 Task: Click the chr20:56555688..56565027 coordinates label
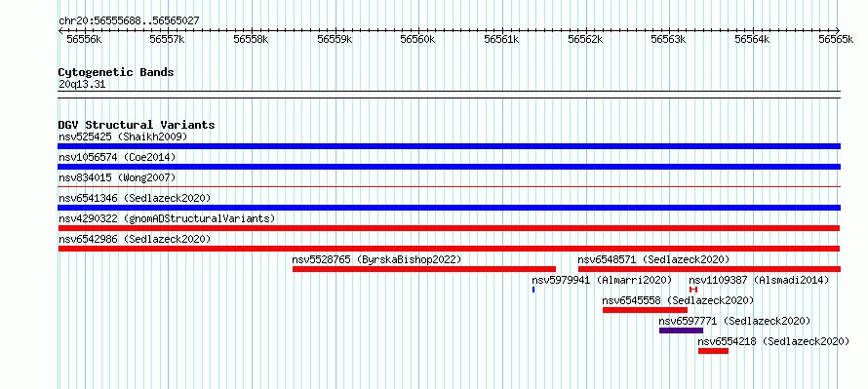pos(129,21)
